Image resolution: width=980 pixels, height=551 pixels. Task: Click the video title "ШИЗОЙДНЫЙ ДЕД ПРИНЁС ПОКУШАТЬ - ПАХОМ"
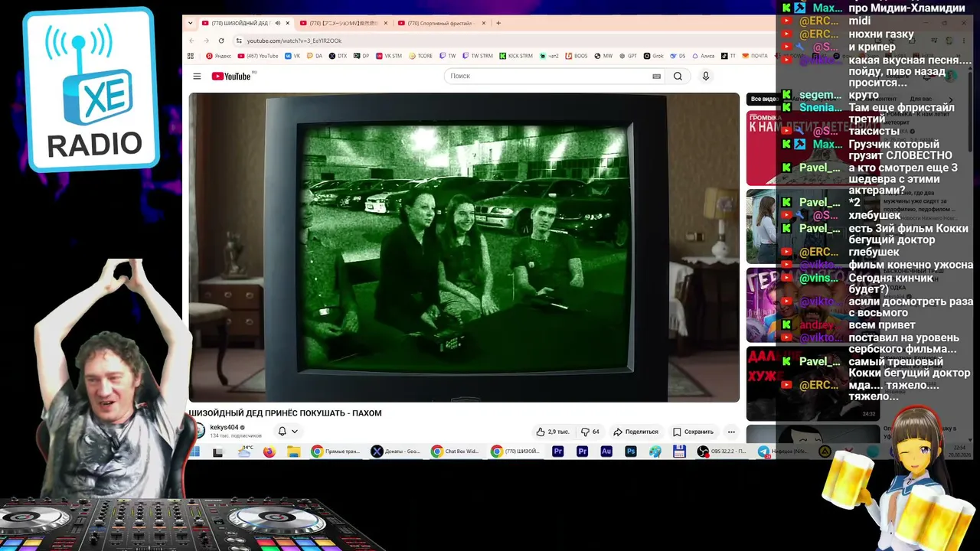[x=286, y=413]
